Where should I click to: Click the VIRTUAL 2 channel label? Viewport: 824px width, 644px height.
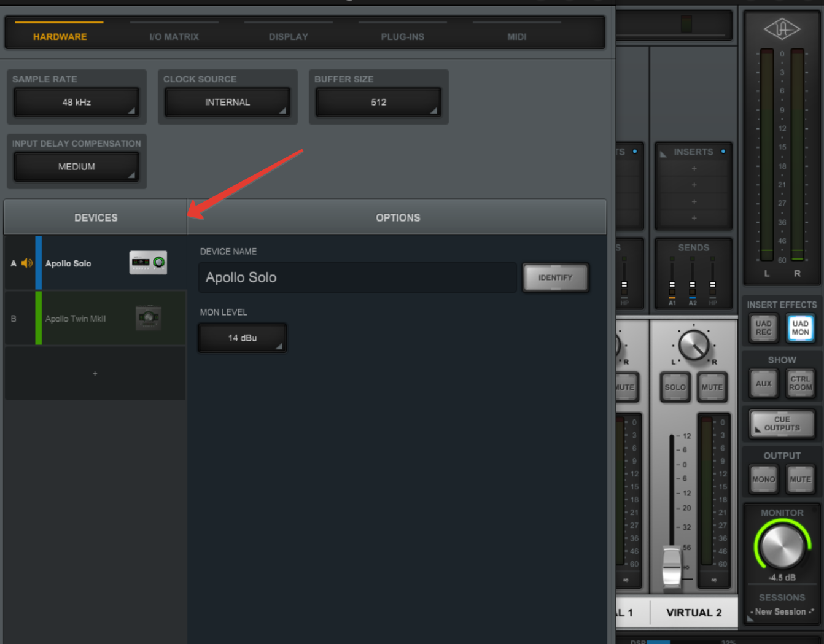click(x=694, y=612)
